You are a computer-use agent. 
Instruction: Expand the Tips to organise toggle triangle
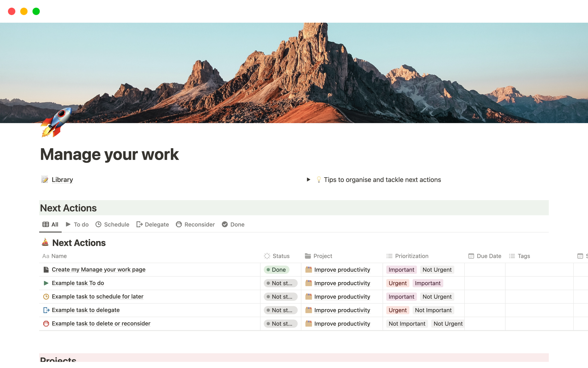pos(308,180)
